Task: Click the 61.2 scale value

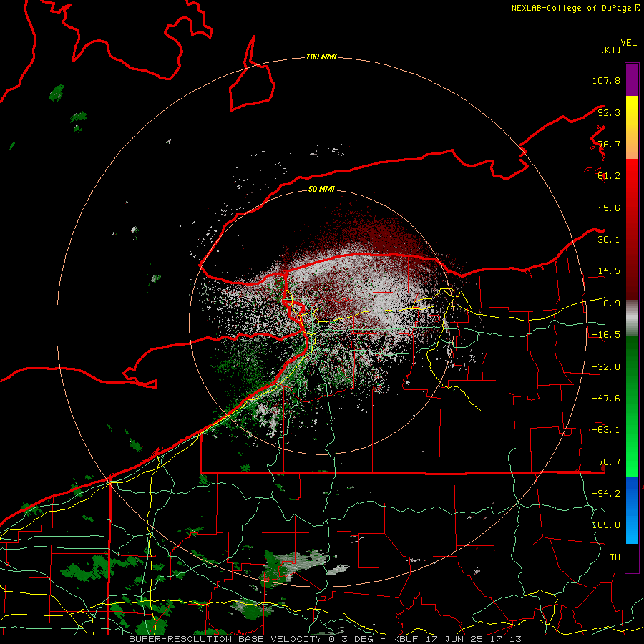Action: click(609, 176)
